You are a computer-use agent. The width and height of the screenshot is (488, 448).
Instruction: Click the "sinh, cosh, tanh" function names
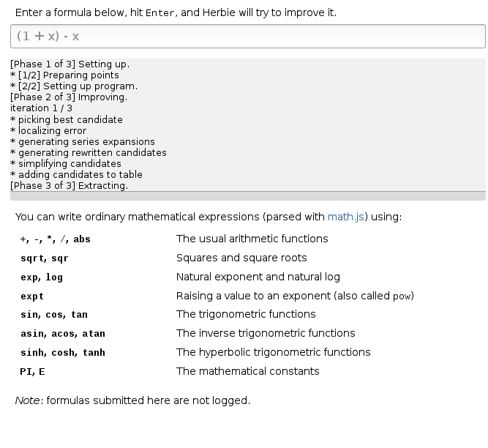click(x=63, y=353)
